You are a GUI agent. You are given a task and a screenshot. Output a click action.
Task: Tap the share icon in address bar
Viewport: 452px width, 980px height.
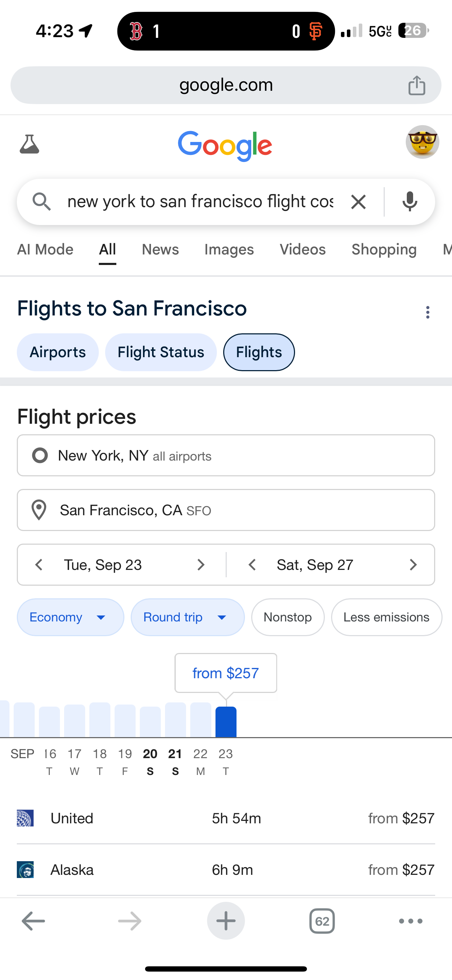tap(417, 85)
